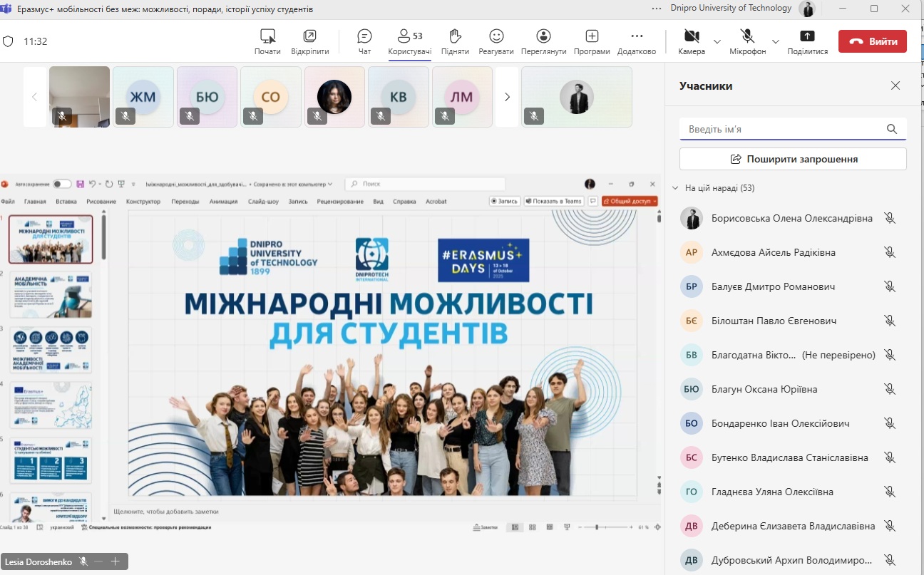Image resolution: width=924 pixels, height=575 pixels.
Task: Collapse the 'На цій нараді (53)' list
Action: 676,188
